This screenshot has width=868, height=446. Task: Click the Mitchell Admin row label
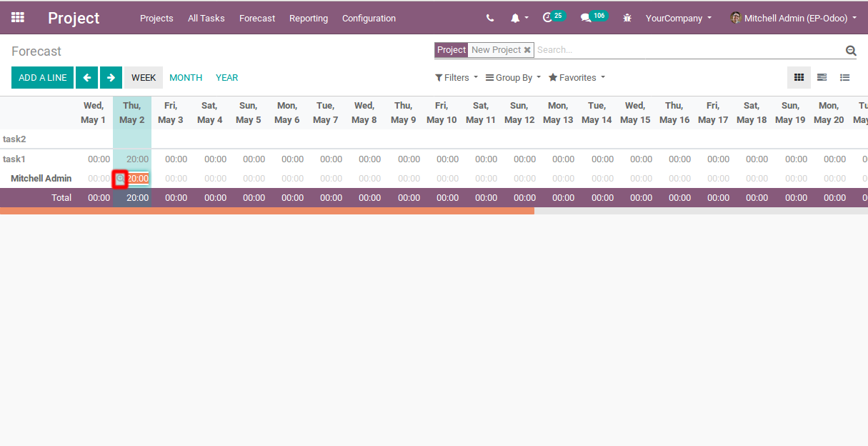(41, 179)
